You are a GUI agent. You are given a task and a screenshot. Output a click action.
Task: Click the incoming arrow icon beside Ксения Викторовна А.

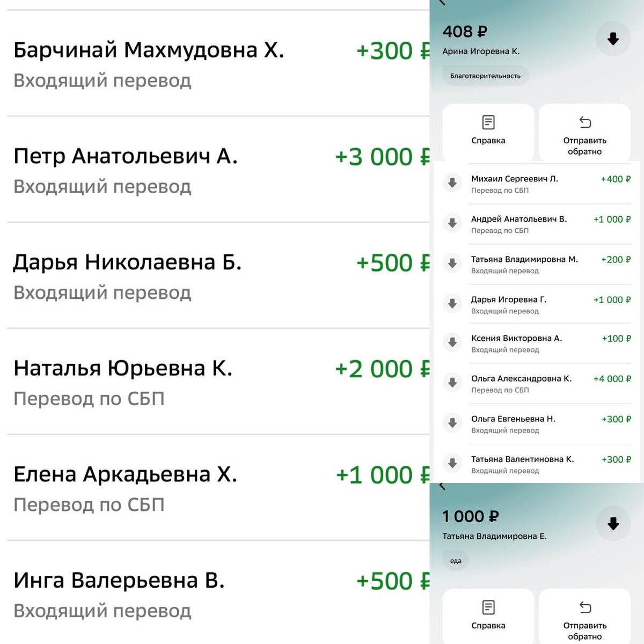click(452, 342)
